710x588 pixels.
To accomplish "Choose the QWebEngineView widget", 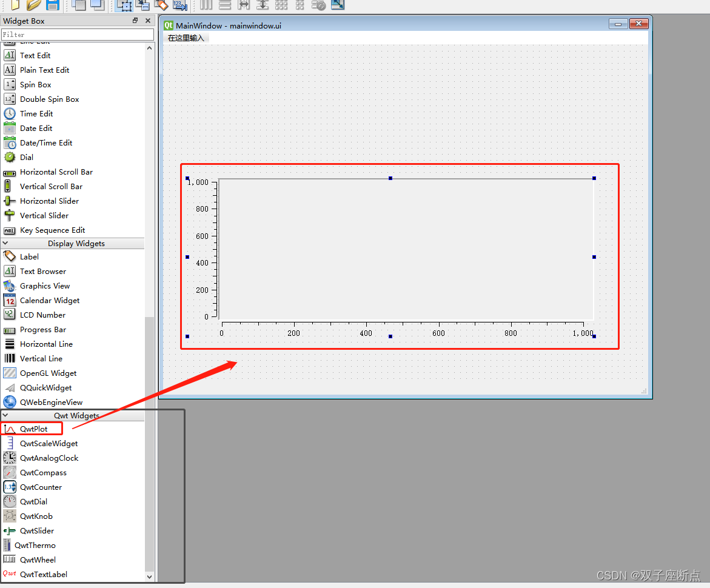I will [51, 402].
